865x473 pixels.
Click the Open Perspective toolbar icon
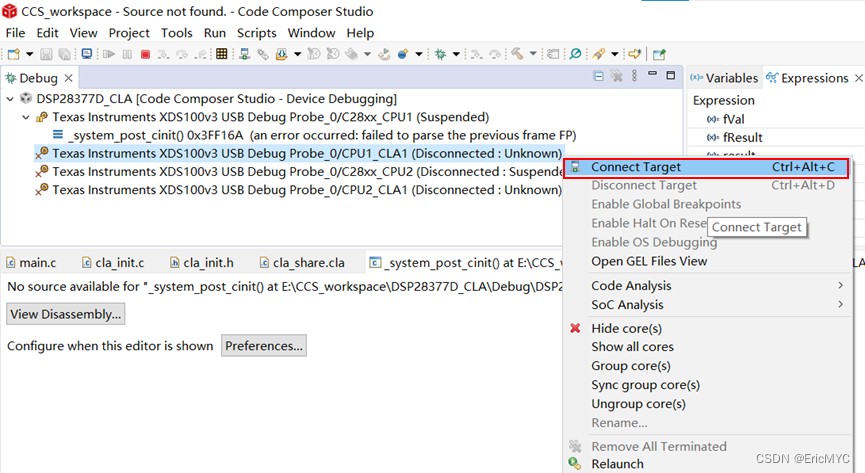click(659, 54)
